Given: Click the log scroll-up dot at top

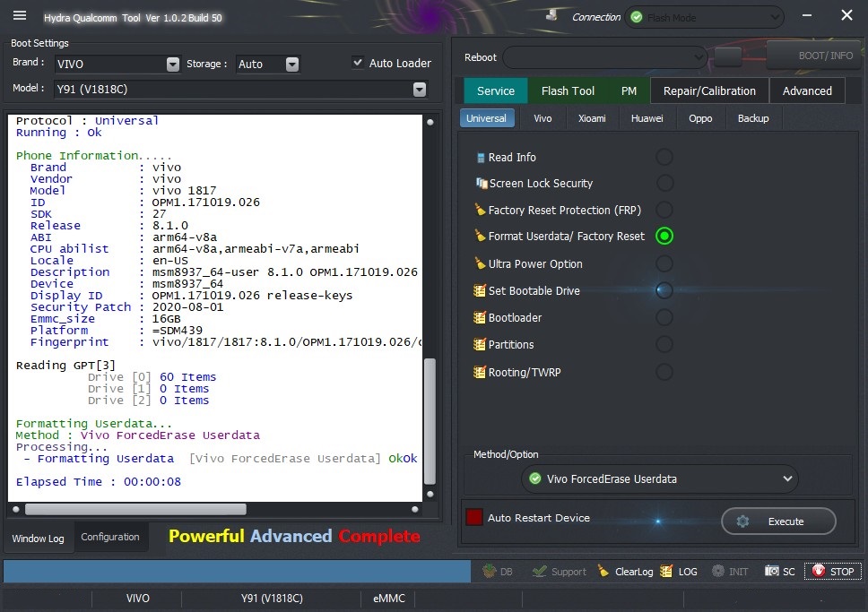Looking at the screenshot, I should pos(430,122).
